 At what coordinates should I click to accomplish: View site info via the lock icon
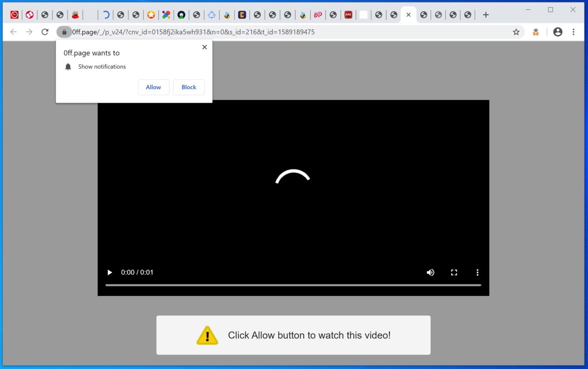click(x=64, y=32)
